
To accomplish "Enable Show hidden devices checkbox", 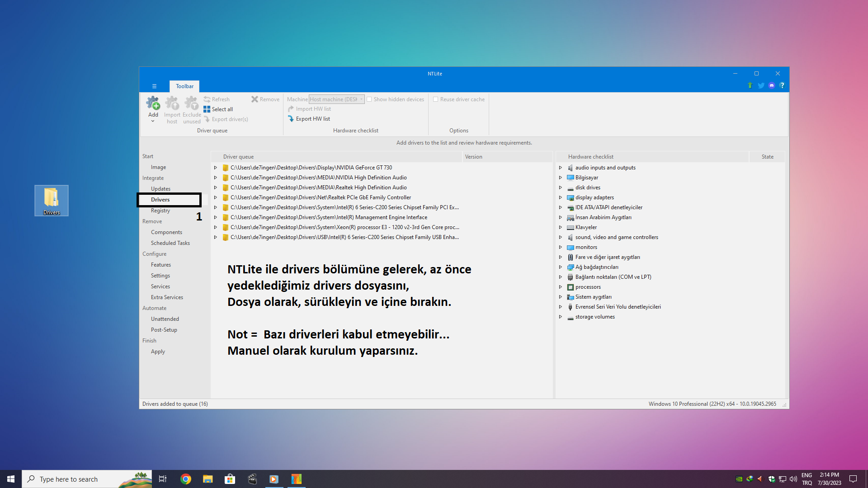I will [x=369, y=99].
